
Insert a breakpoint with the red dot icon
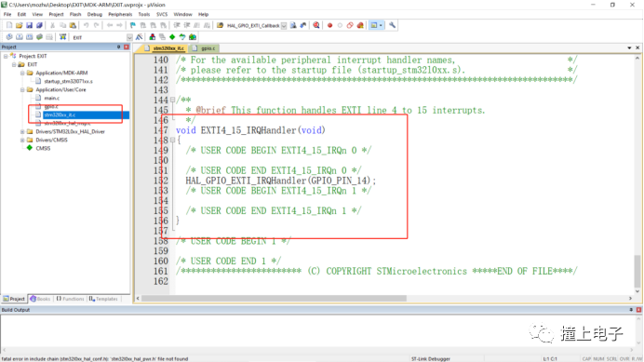point(329,25)
